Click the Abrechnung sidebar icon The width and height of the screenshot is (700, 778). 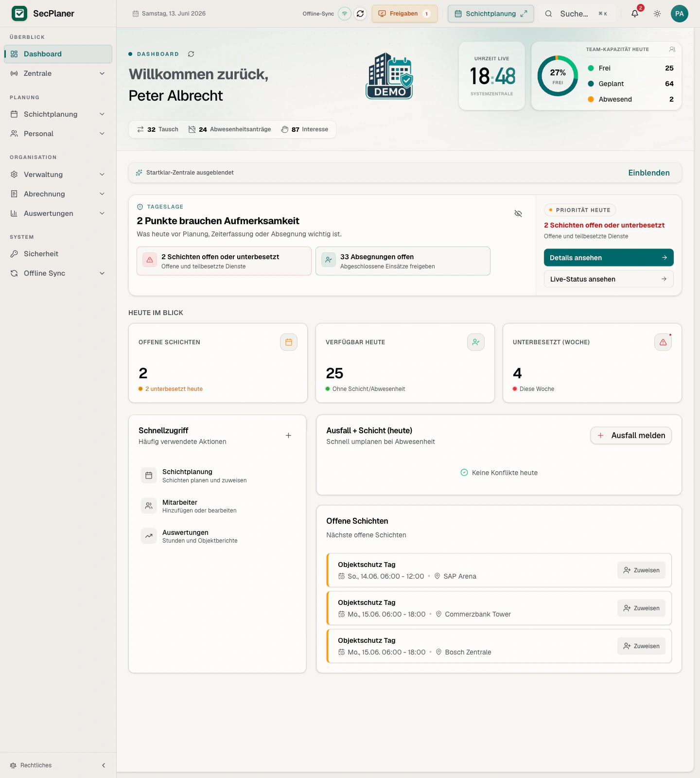tap(14, 194)
